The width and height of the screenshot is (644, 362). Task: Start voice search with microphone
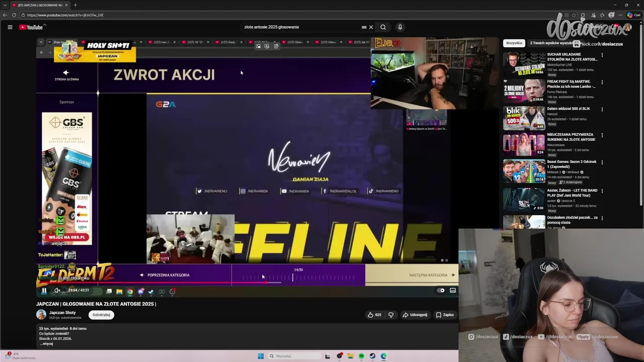tap(400, 27)
